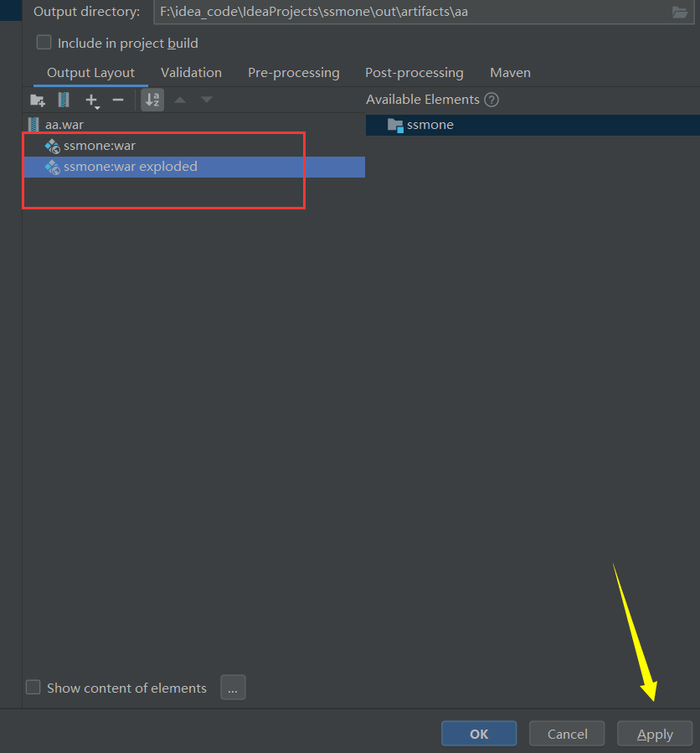This screenshot has height=753, width=700.
Task: Click inside the output directory path field
Action: click(x=377, y=12)
